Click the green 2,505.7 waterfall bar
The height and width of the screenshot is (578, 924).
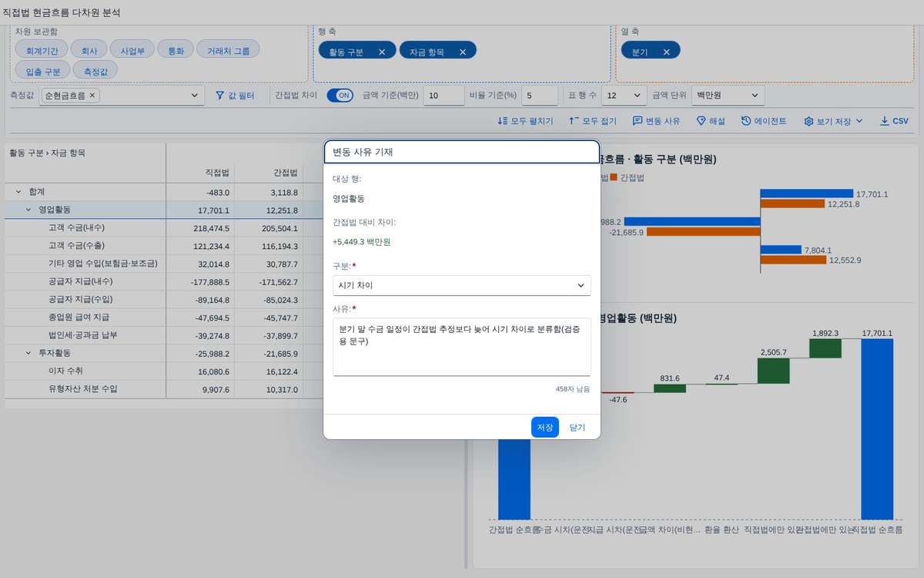(x=774, y=371)
